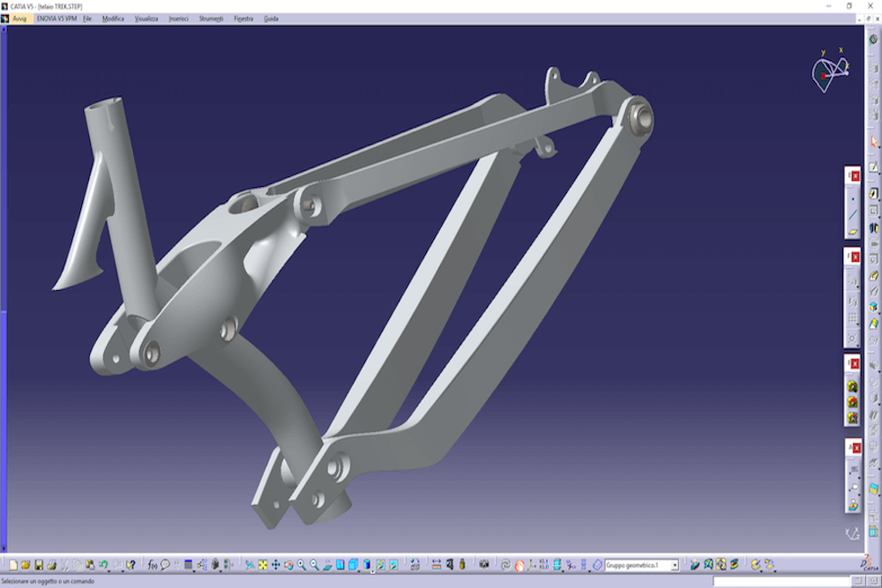Click the Print icon in the bottom toolbar

(52, 565)
